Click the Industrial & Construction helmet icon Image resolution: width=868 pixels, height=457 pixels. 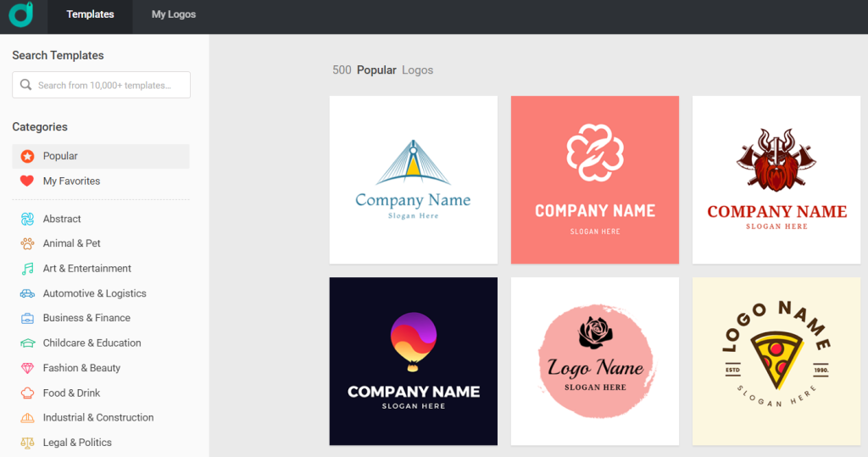coord(27,418)
